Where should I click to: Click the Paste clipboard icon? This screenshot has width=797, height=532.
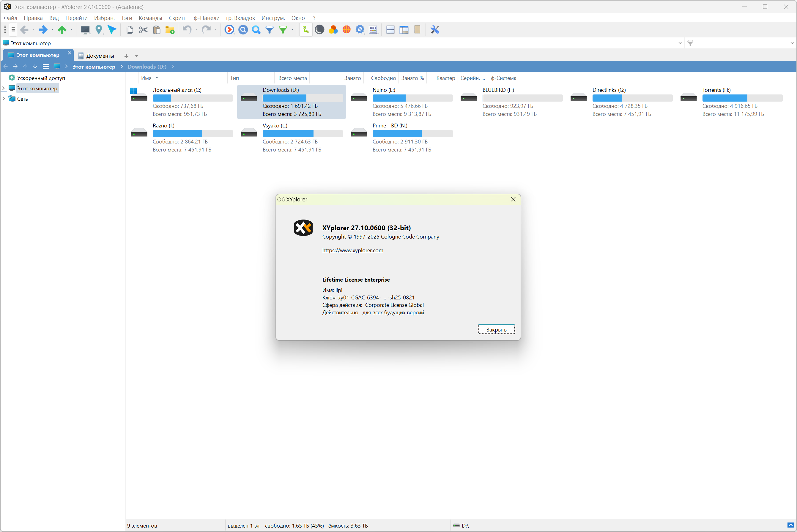point(157,30)
